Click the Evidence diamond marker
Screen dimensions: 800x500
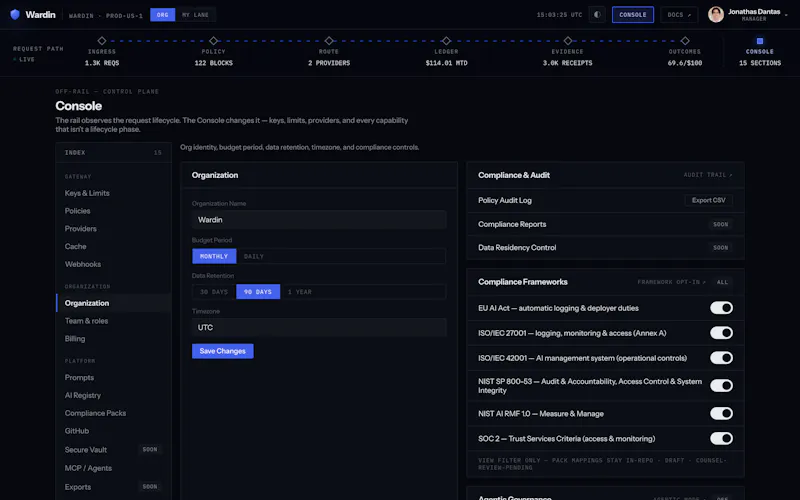[x=568, y=41]
